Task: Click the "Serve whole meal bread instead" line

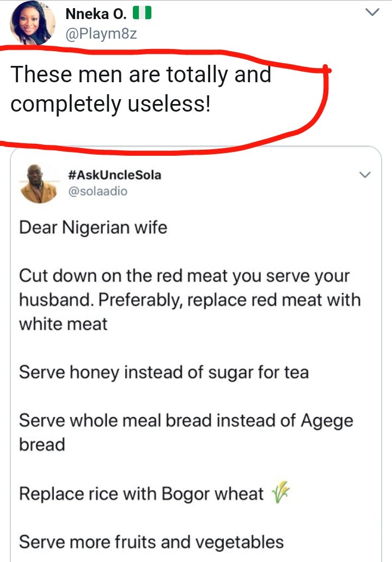Action: pyautogui.click(x=186, y=421)
